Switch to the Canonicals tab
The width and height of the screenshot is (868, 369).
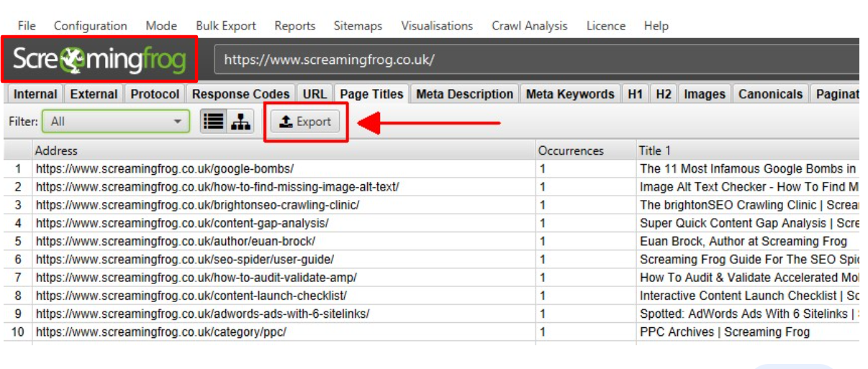click(x=770, y=94)
